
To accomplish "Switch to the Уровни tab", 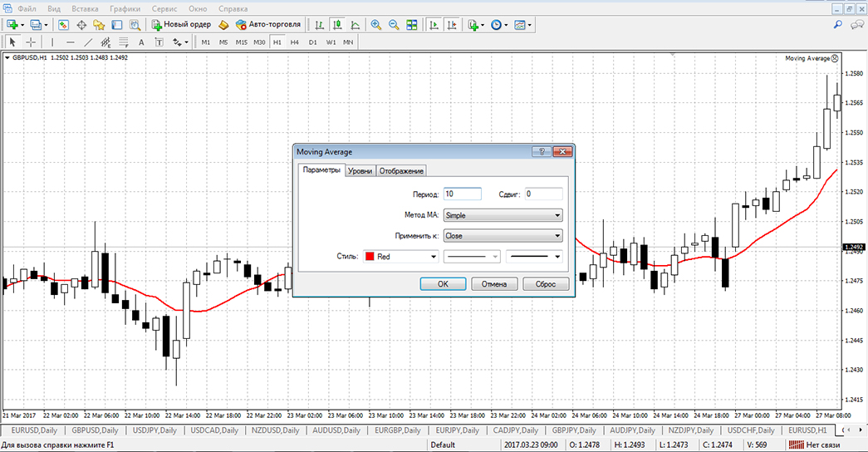I will point(360,171).
